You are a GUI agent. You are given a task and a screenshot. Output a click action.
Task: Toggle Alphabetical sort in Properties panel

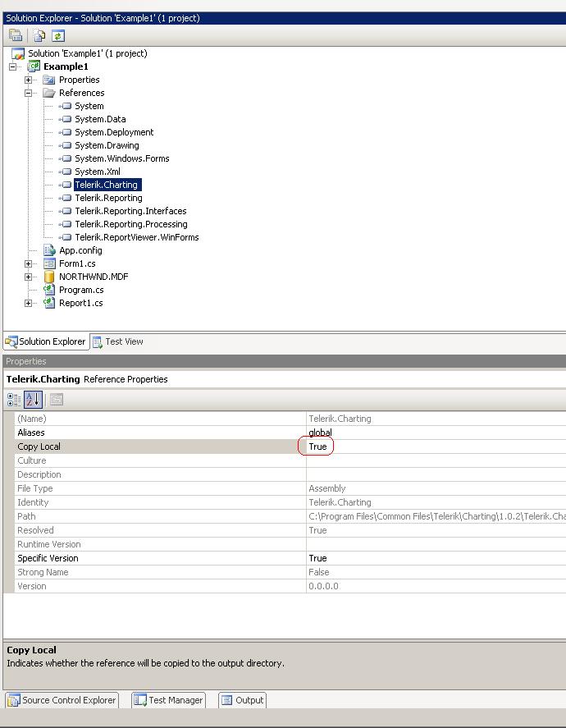33,400
